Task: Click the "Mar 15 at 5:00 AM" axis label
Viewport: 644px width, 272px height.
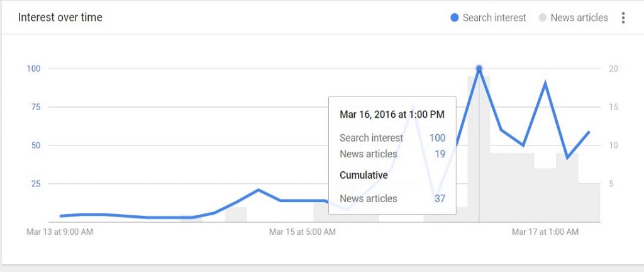Action: (x=303, y=232)
